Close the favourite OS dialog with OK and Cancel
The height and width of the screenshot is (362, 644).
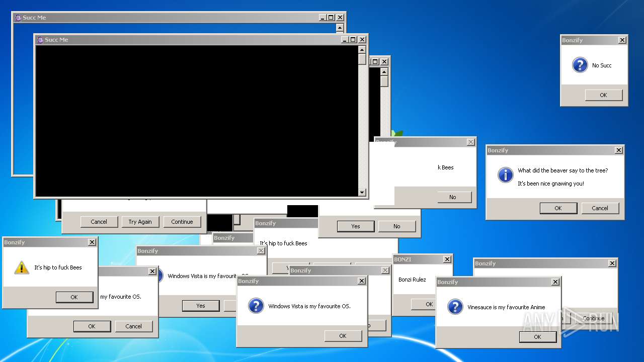point(152,271)
